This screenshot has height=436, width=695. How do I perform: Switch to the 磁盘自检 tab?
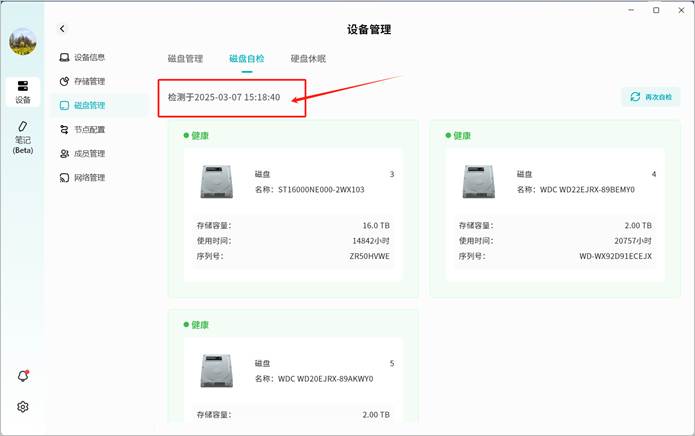coord(246,59)
